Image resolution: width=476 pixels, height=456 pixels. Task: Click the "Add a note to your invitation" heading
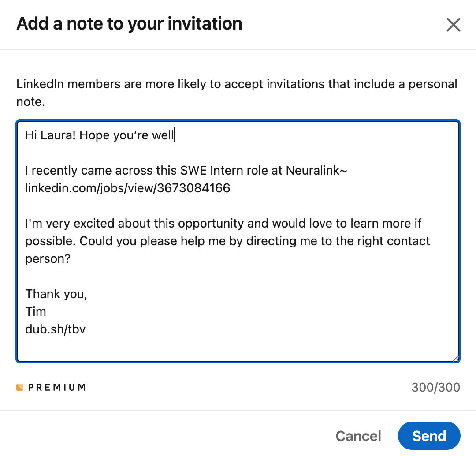(129, 24)
